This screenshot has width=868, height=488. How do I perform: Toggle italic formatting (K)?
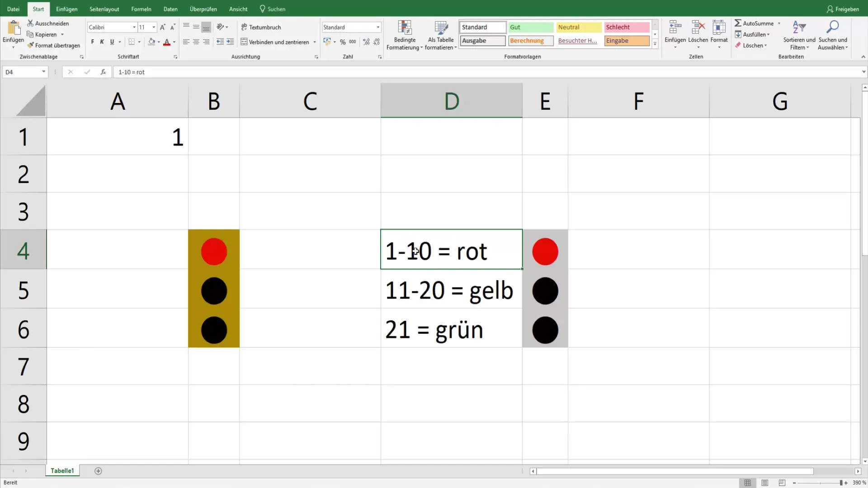(x=102, y=42)
